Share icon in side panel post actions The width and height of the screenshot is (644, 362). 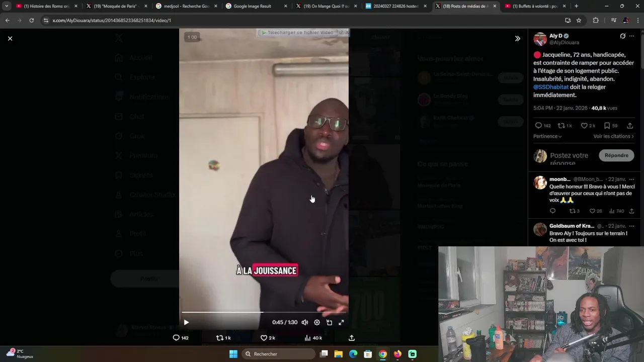pos(630,126)
